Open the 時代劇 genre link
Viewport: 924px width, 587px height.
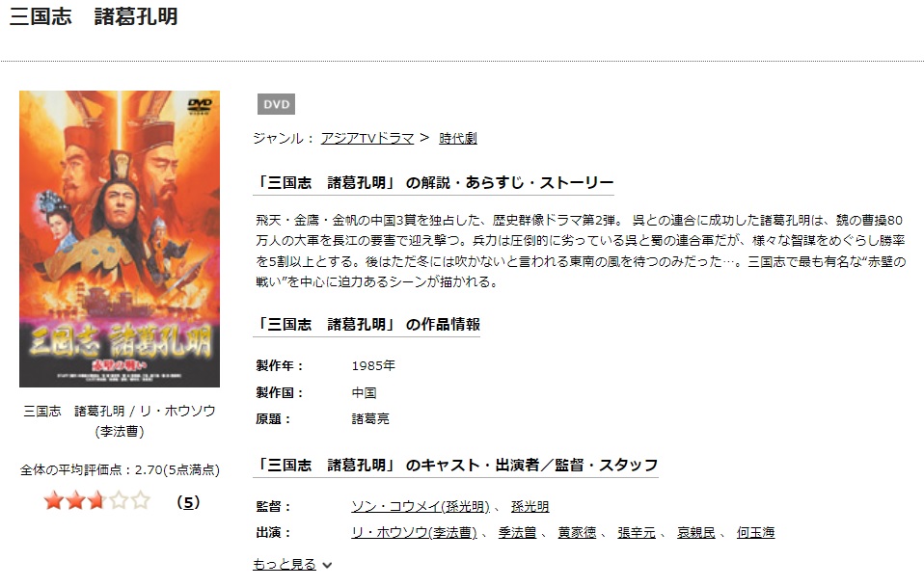[458, 138]
